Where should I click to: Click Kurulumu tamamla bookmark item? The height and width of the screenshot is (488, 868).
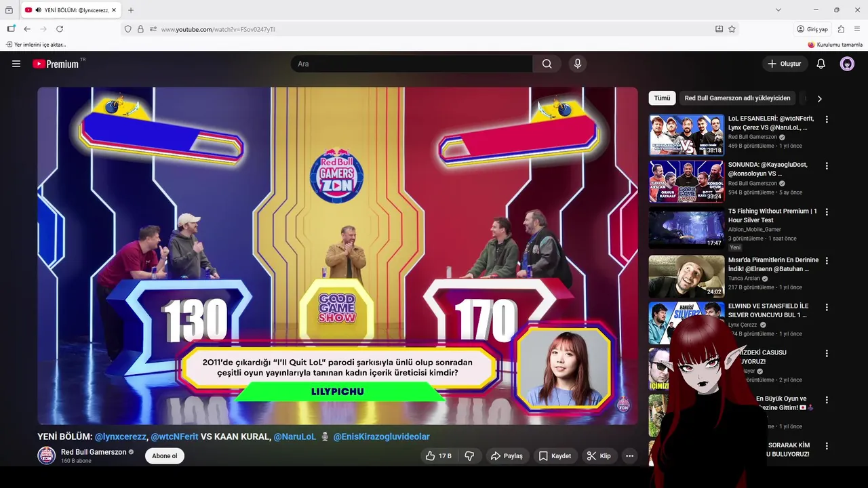tap(835, 45)
